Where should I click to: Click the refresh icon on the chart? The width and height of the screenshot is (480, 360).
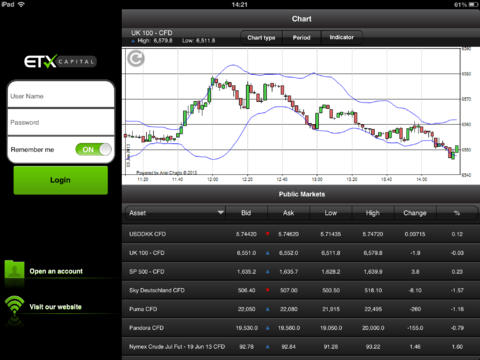pyautogui.click(x=136, y=59)
